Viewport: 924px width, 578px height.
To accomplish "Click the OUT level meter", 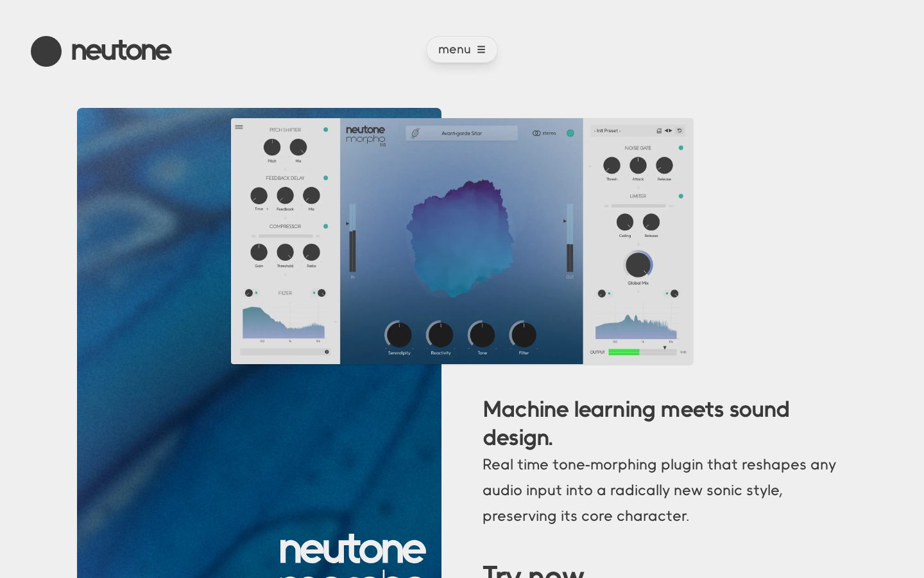I will [570, 238].
